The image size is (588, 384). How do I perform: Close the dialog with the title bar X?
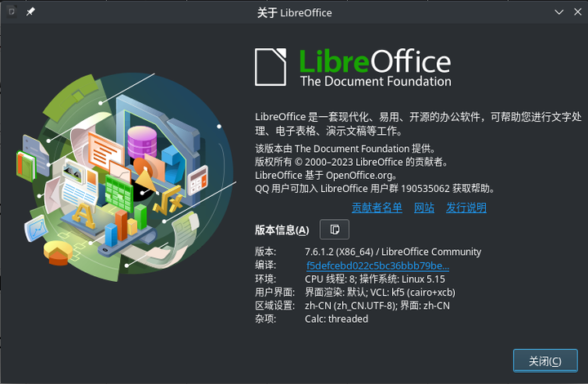[x=577, y=12]
